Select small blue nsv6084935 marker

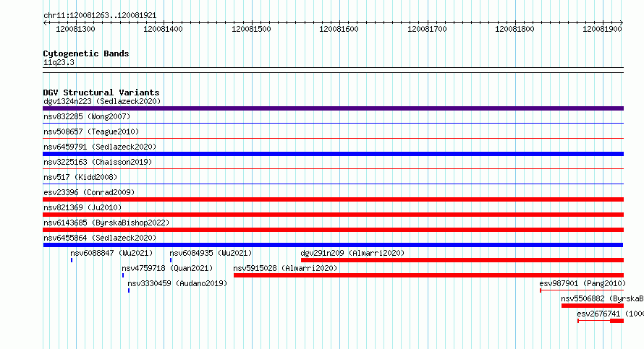[171, 260]
